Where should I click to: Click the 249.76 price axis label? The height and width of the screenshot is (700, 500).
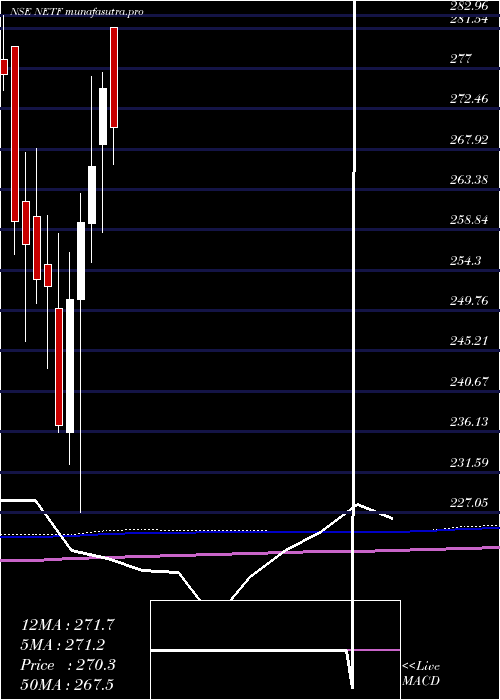[469, 300]
